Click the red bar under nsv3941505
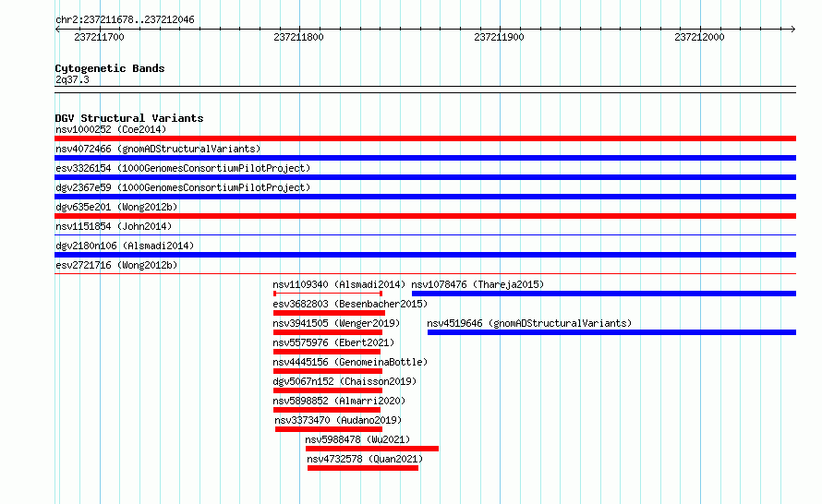 coord(328,332)
